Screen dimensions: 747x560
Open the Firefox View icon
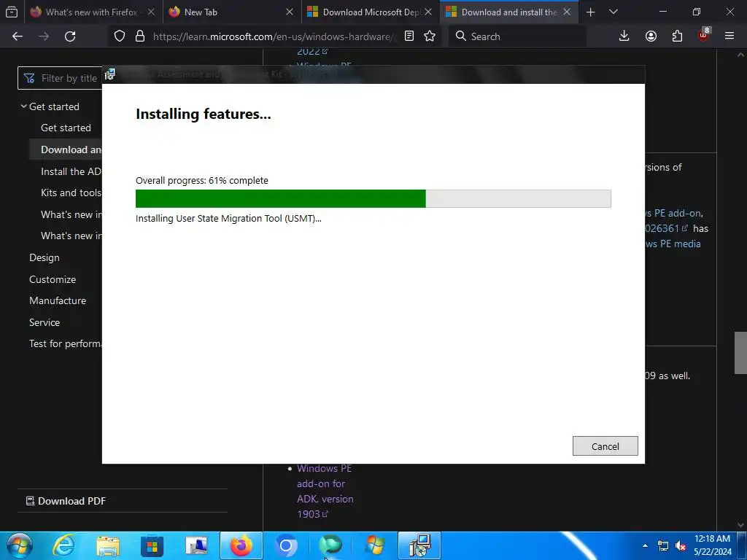click(12, 12)
